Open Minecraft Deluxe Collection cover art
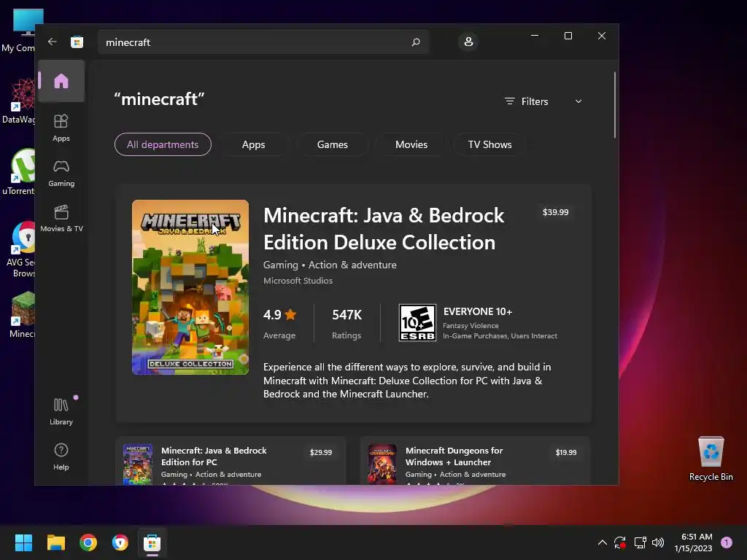Screen dimensions: 747x560 [x=190, y=287]
